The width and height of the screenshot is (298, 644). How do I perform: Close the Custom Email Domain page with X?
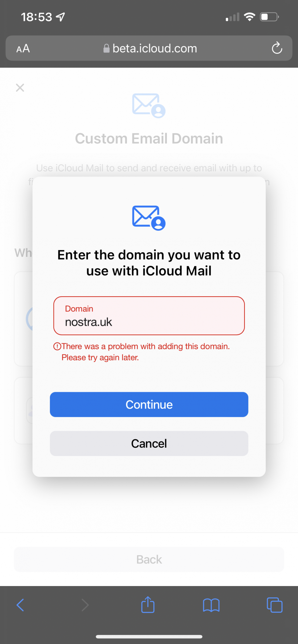pos(20,88)
